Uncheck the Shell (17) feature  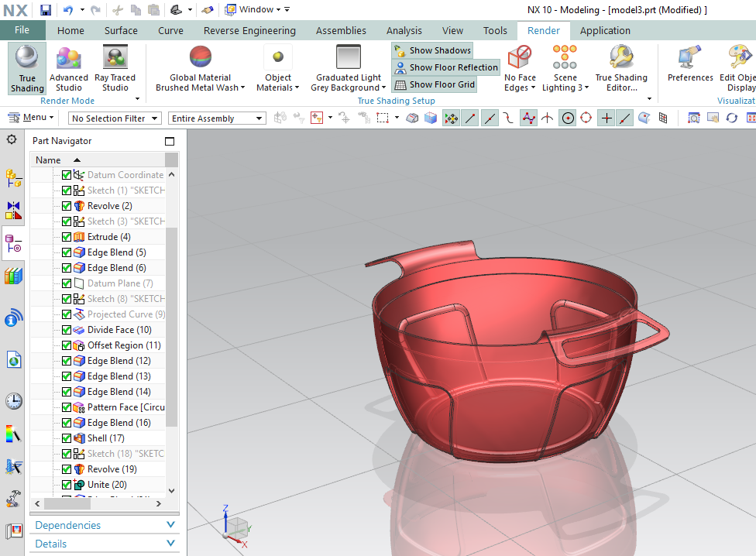coord(66,438)
